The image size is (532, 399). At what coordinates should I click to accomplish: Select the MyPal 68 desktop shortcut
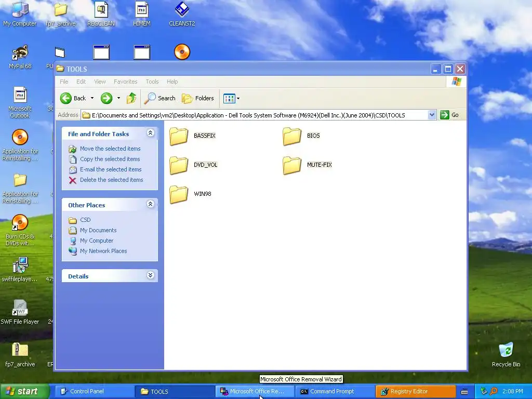(x=20, y=52)
